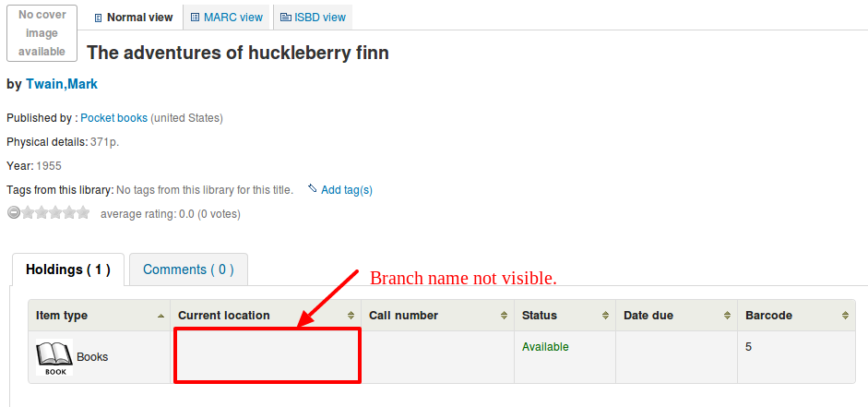Click the Normal view tab icon
The image size is (868, 407).
click(99, 18)
